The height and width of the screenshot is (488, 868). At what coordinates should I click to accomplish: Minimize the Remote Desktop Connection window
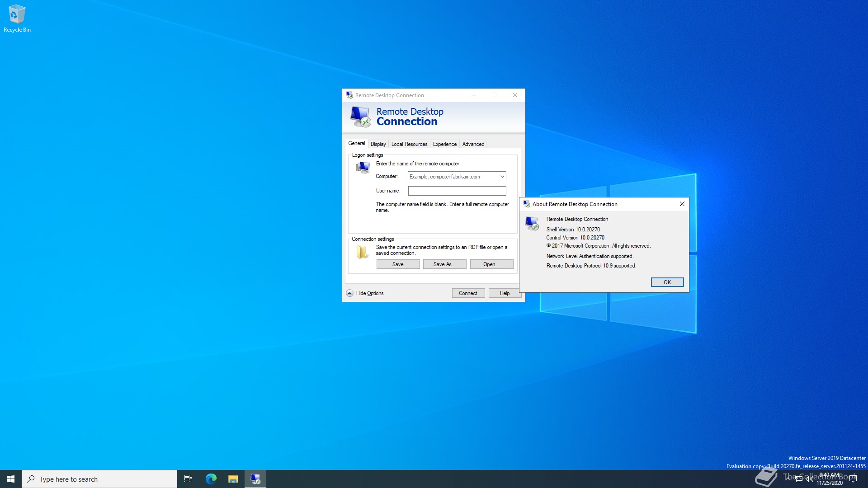click(473, 95)
